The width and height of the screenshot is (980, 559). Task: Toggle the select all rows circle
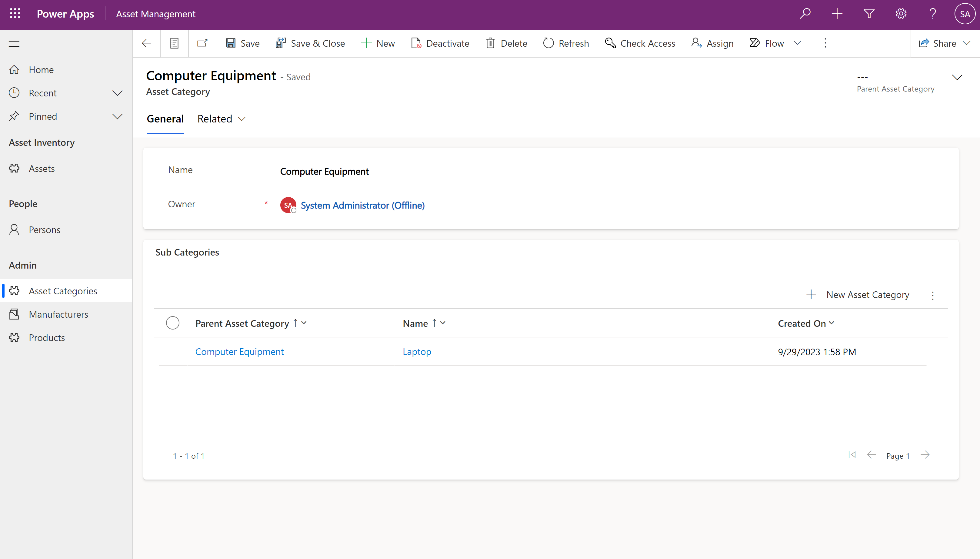click(173, 323)
